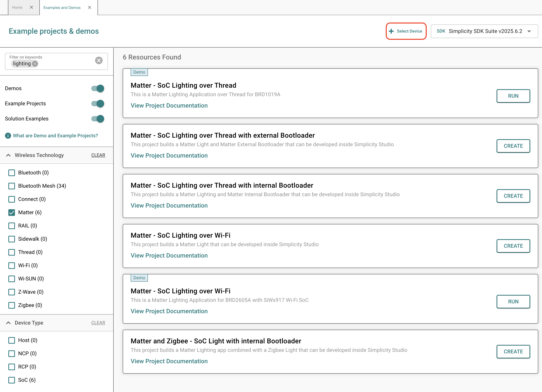Close the Home tab

click(31, 7)
